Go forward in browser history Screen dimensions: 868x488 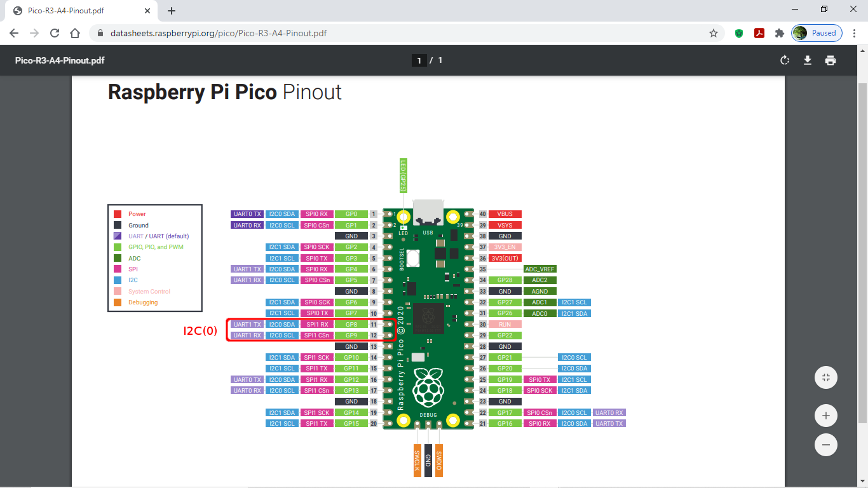coord(34,33)
